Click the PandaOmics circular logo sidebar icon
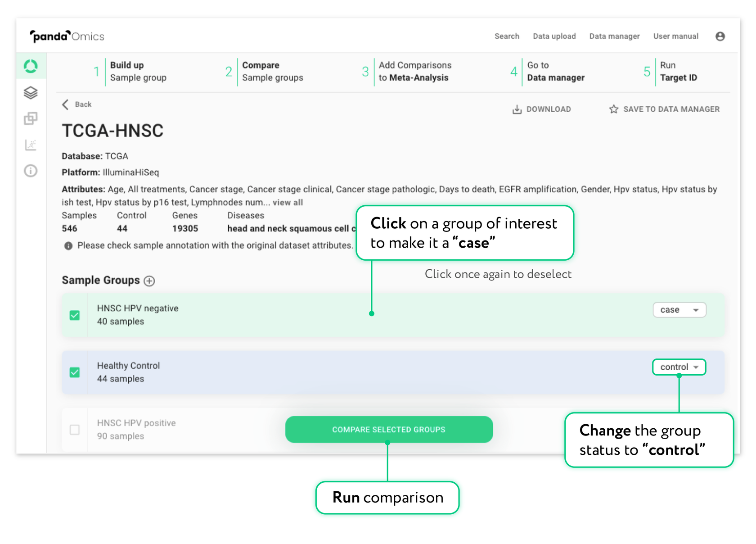This screenshot has height=544, width=756. (x=31, y=67)
